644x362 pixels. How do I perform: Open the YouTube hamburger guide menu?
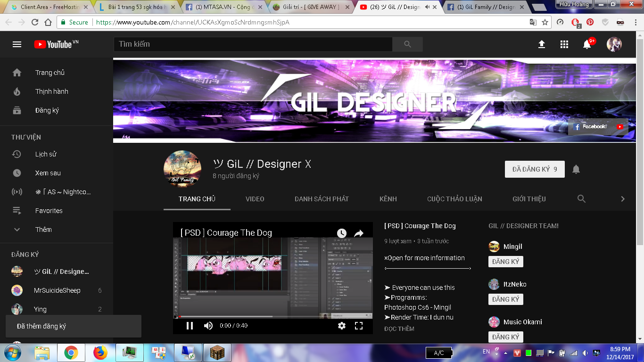click(17, 44)
